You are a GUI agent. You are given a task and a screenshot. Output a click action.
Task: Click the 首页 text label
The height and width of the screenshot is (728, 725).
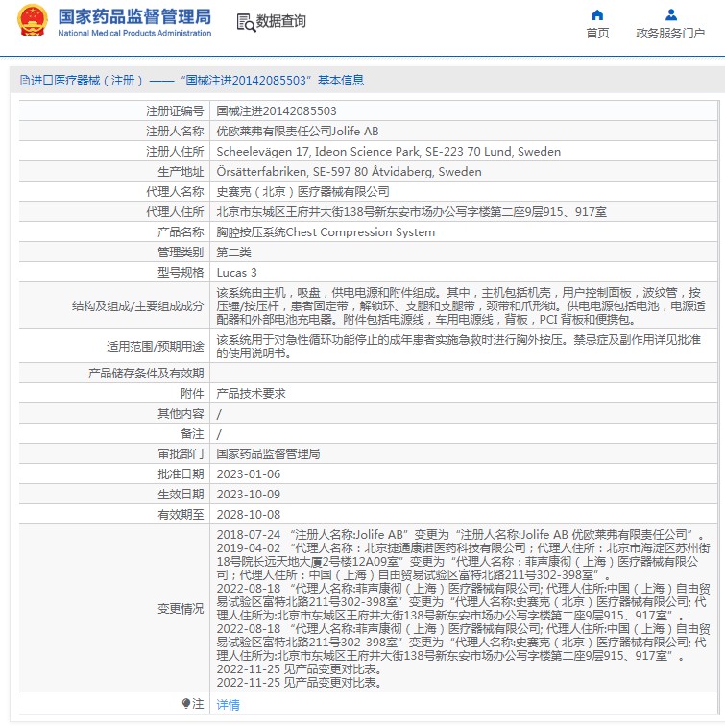coord(597,33)
